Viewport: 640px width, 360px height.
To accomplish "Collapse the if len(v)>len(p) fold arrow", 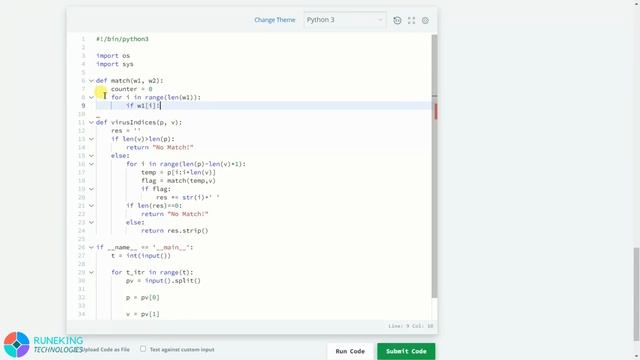I will coord(91,139).
